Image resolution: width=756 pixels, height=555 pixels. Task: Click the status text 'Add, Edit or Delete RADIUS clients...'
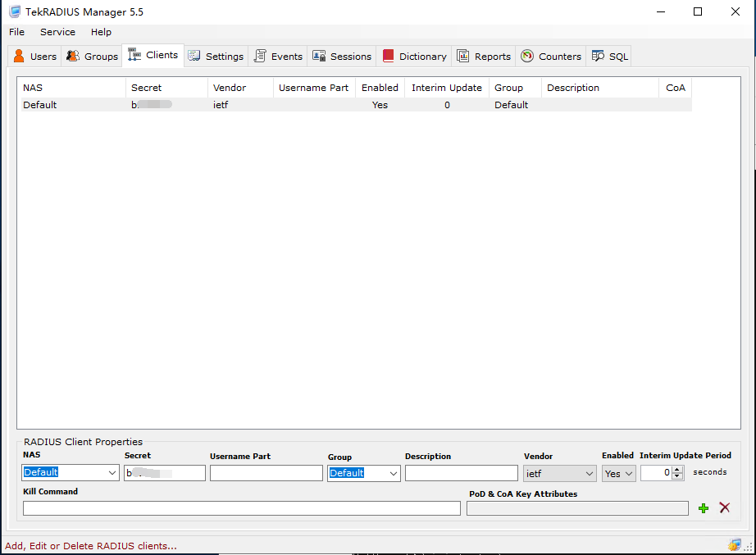click(x=91, y=546)
